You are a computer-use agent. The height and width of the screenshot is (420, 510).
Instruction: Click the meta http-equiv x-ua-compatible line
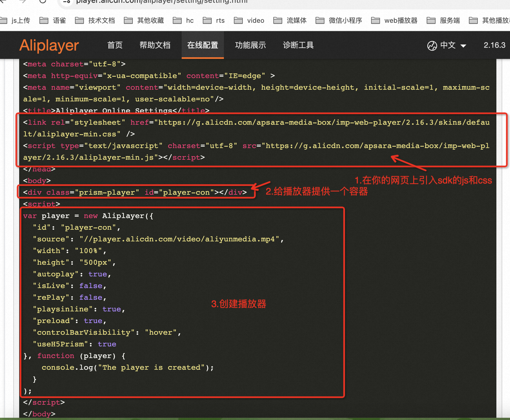(149, 76)
